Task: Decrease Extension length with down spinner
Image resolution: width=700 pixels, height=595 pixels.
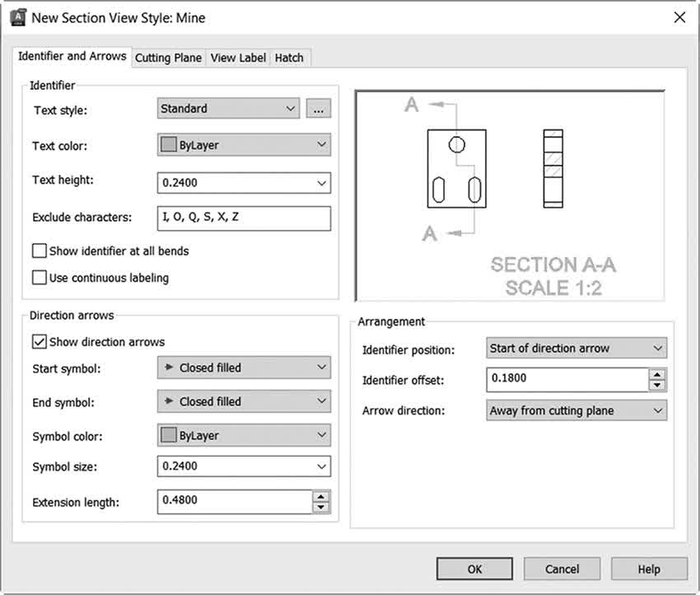Action: point(321,507)
